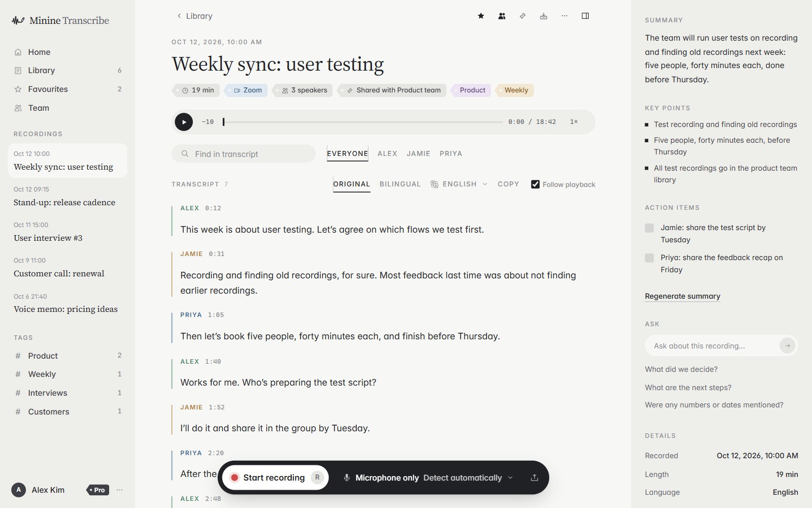Copy the recording link icon
This screenshot has width=812, height=508.
click(x=522, y=16)
